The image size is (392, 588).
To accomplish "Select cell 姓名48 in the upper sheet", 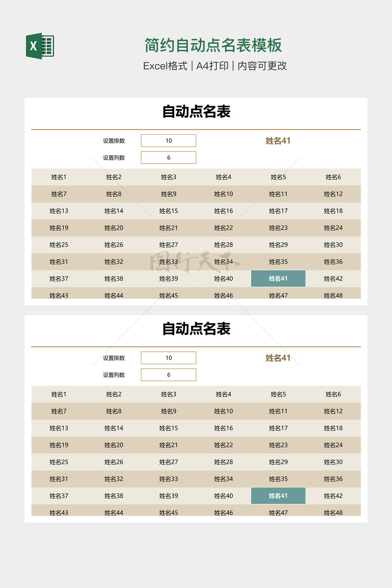I will [x=333, y=295].
